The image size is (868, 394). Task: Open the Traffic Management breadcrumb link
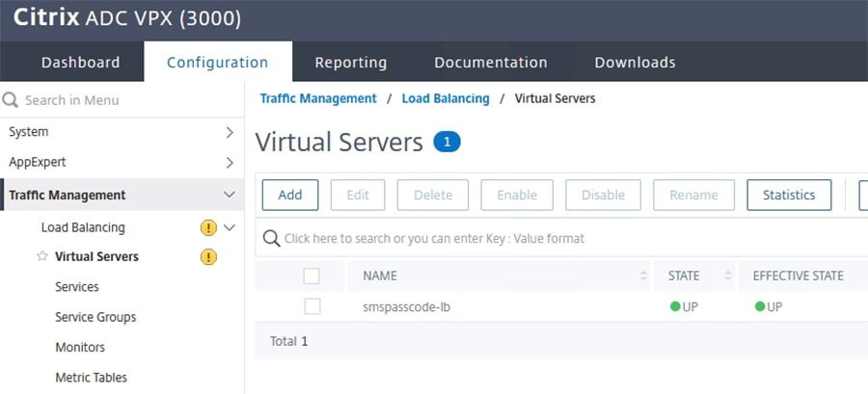click(x=318, y=98)
